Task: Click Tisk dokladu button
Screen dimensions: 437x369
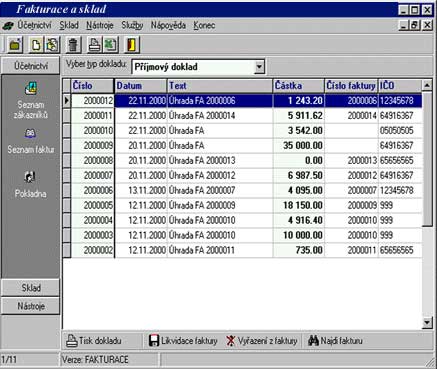Action: click(94, 341)
